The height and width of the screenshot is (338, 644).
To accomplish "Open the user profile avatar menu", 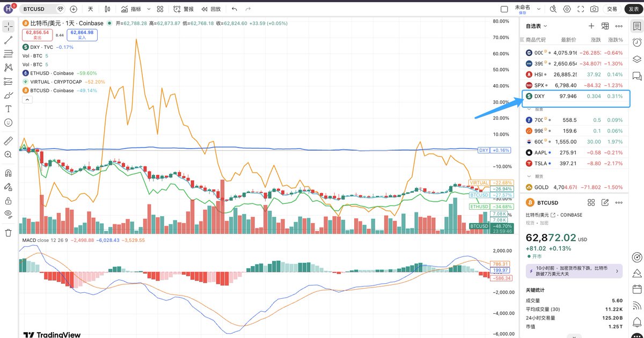I will [x=9, y=9].
